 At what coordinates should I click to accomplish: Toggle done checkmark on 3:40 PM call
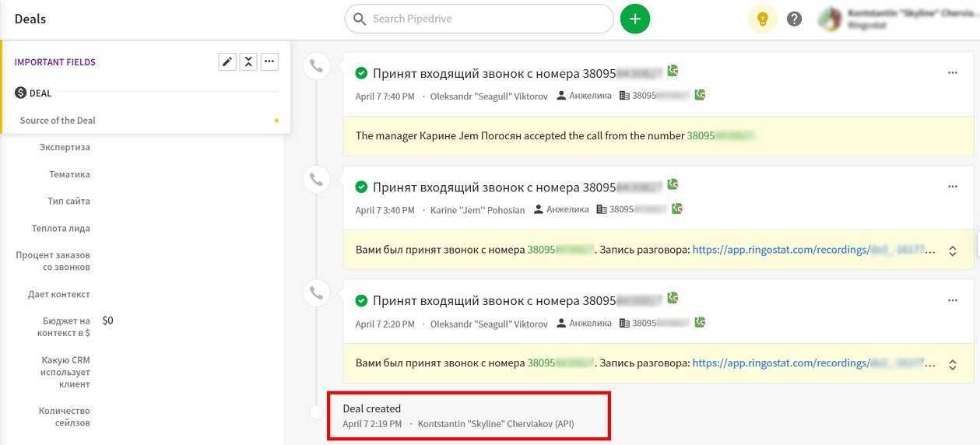(361, 187)
